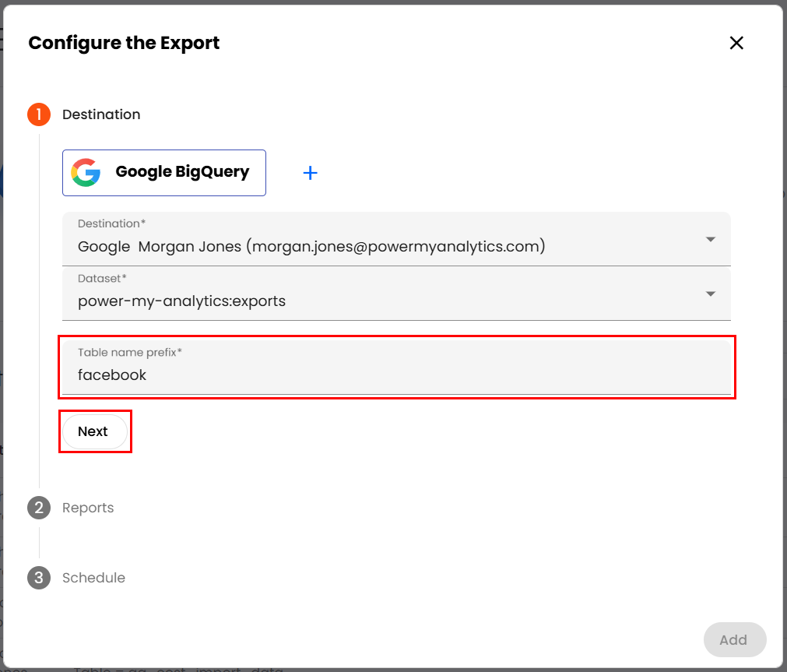Open the Destination field showing Morgan Jones
Screen dimensions: 787x672
point(311,247)
